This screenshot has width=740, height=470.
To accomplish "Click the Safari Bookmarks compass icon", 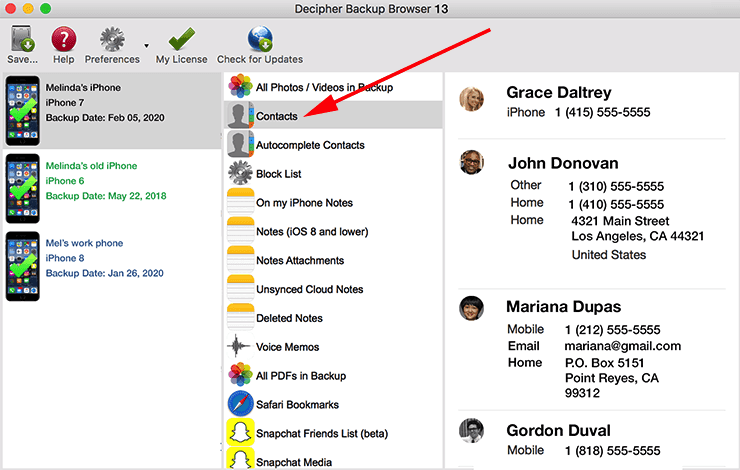I will (240, 404).
